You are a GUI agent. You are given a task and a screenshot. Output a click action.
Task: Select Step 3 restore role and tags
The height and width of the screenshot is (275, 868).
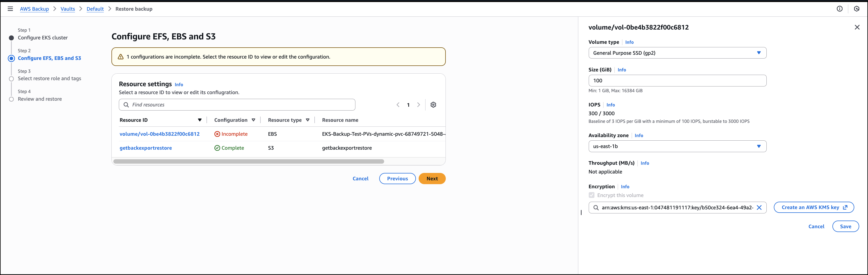pos(49,79)
